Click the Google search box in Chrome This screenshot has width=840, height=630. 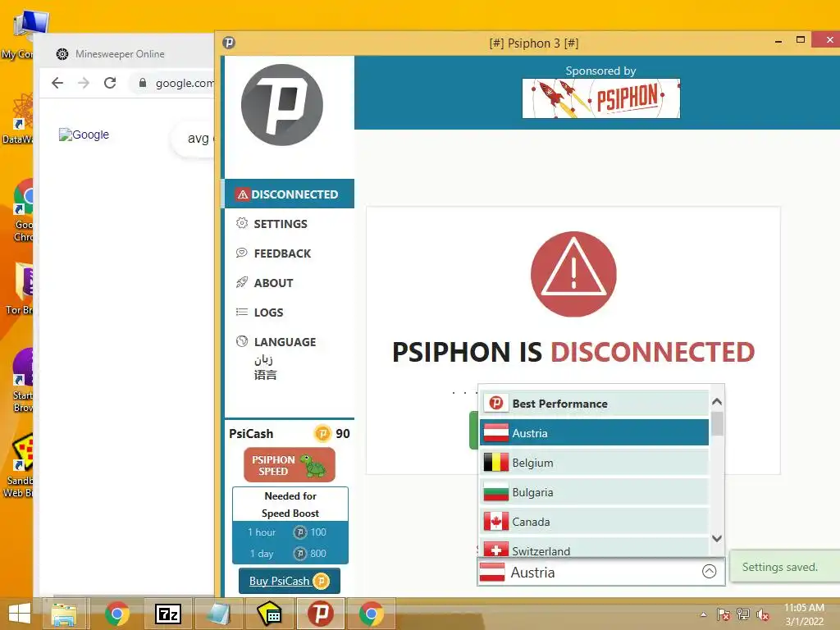194,138
